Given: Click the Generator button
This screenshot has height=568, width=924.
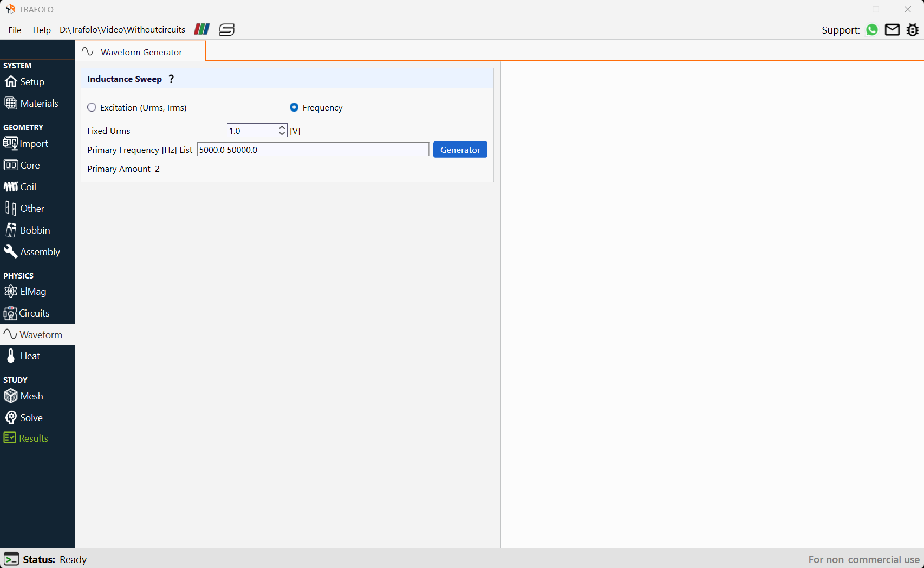Looking at the screenshot, I should [460, 150].
